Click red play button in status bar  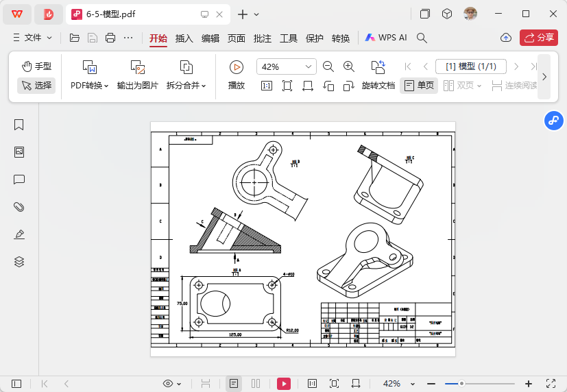click(x=284, y=383)
